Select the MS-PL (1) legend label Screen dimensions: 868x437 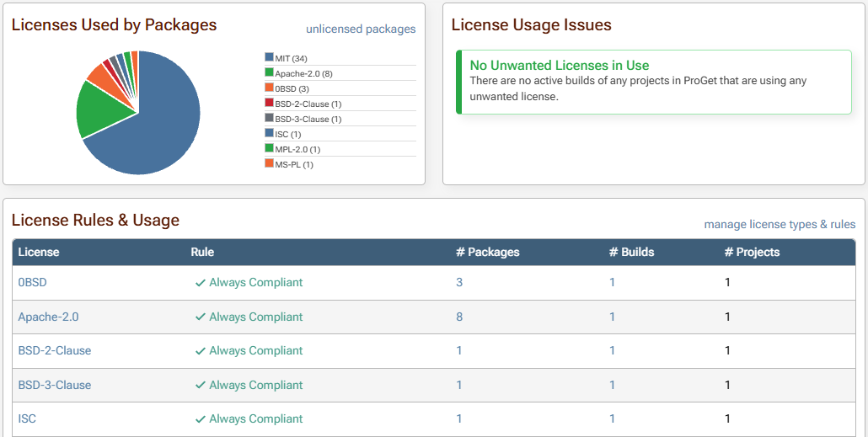point(294,165)
